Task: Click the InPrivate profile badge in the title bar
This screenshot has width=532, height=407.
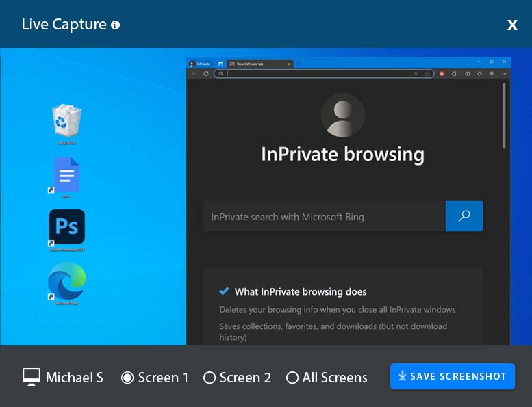Action: (199, 64)
